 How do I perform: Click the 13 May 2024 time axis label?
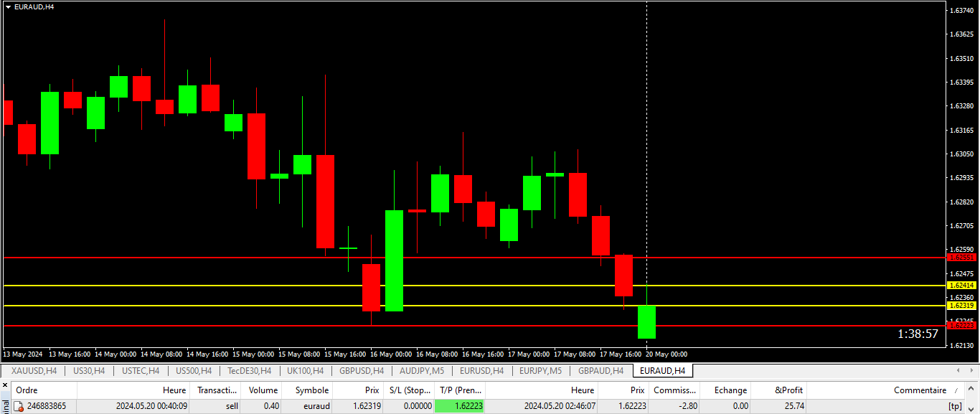tap(24, 354)
